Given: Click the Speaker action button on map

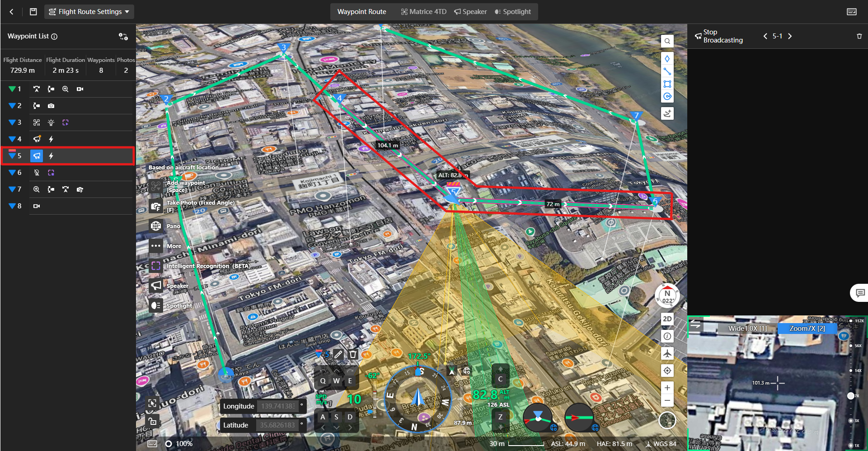Looking at the screenshot, I should [156, 286].
